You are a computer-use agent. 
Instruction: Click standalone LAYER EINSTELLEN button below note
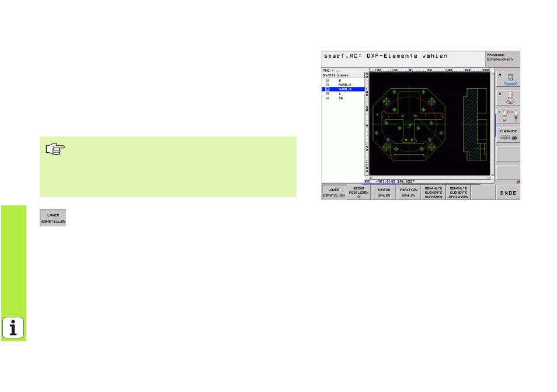(53, 218)
